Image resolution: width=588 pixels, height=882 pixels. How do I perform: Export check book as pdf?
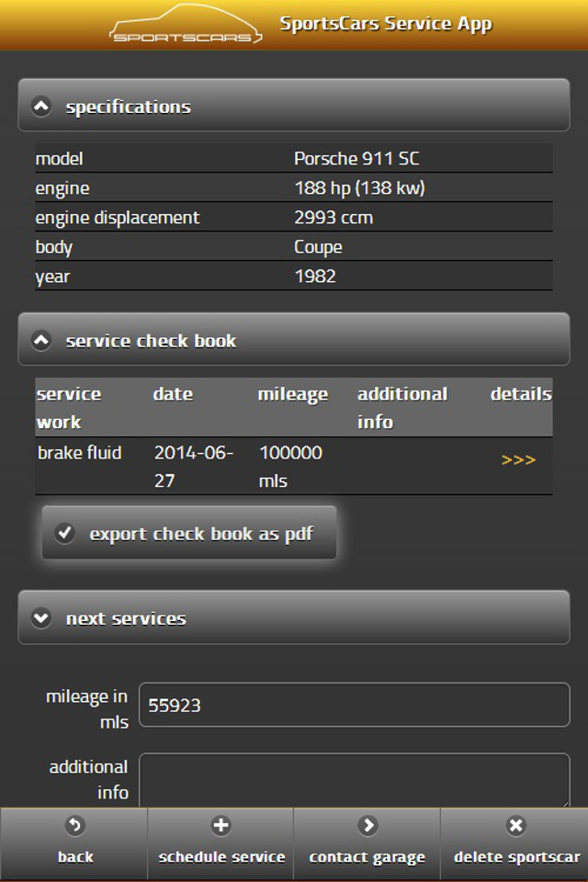tap(189, 533)
